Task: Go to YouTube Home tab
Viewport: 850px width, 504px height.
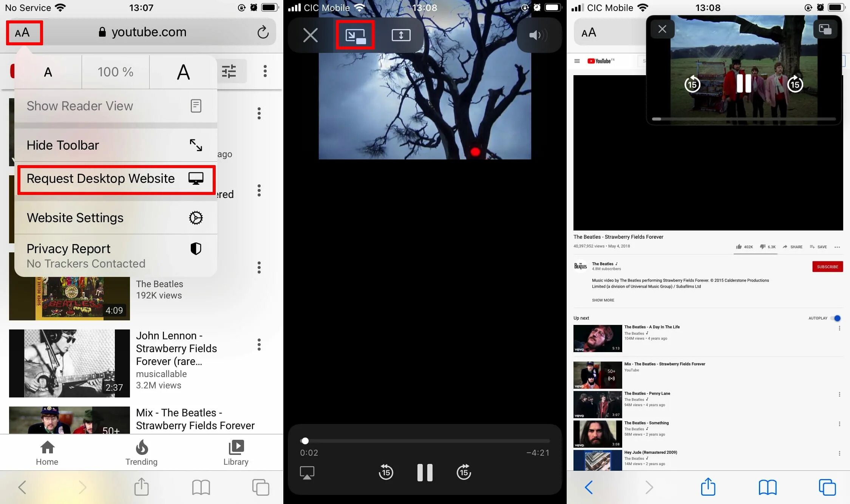Action: [47, 453]
